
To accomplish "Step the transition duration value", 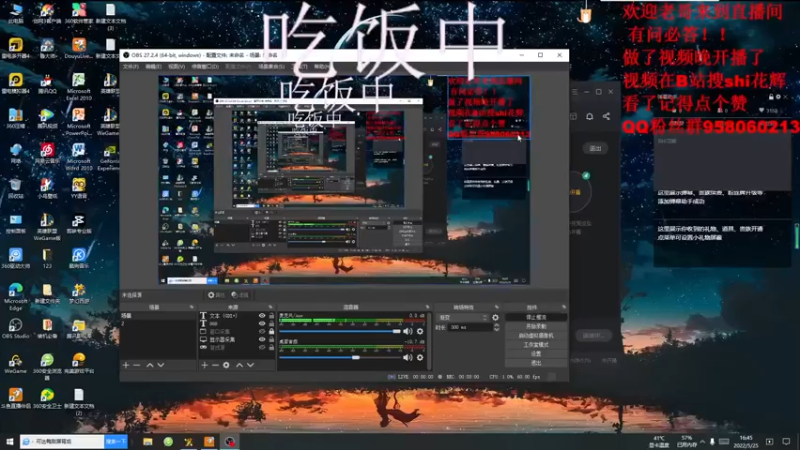I will pos(496,327).
